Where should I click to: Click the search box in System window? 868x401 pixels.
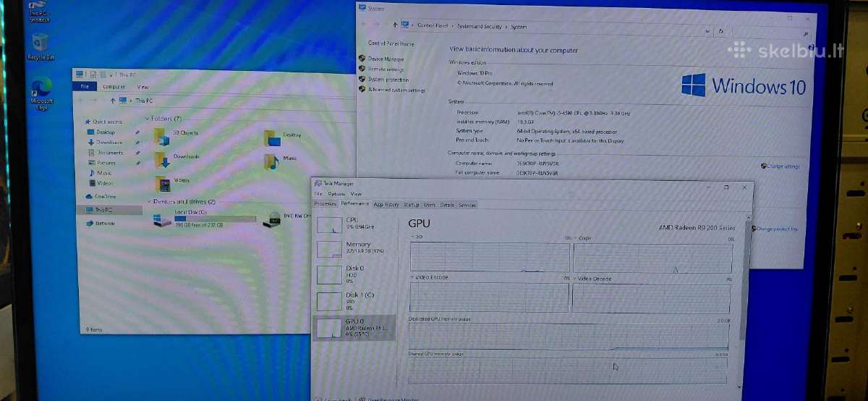772,33
